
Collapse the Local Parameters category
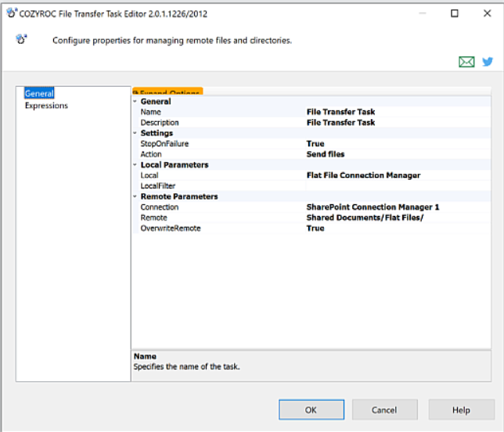coord(135,164)
